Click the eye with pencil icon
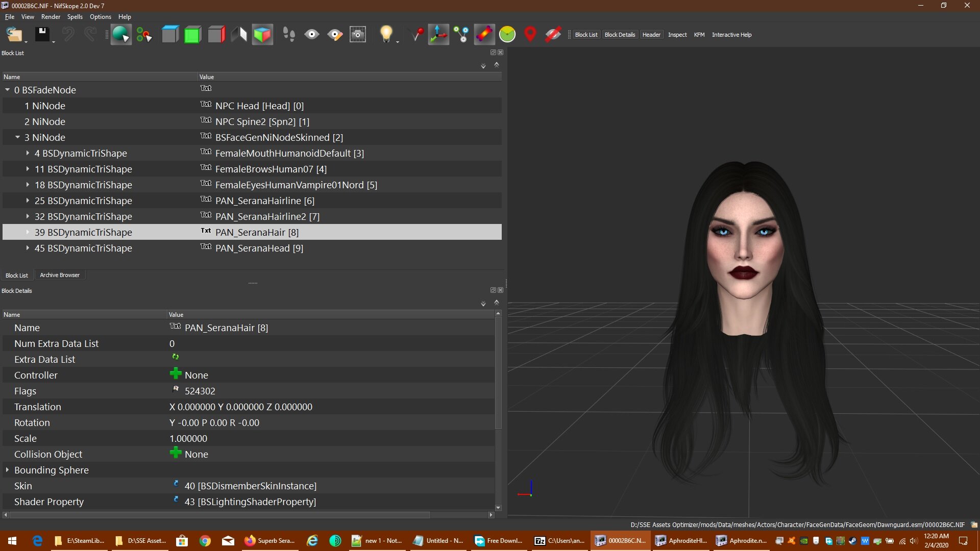 coord(335,35)
